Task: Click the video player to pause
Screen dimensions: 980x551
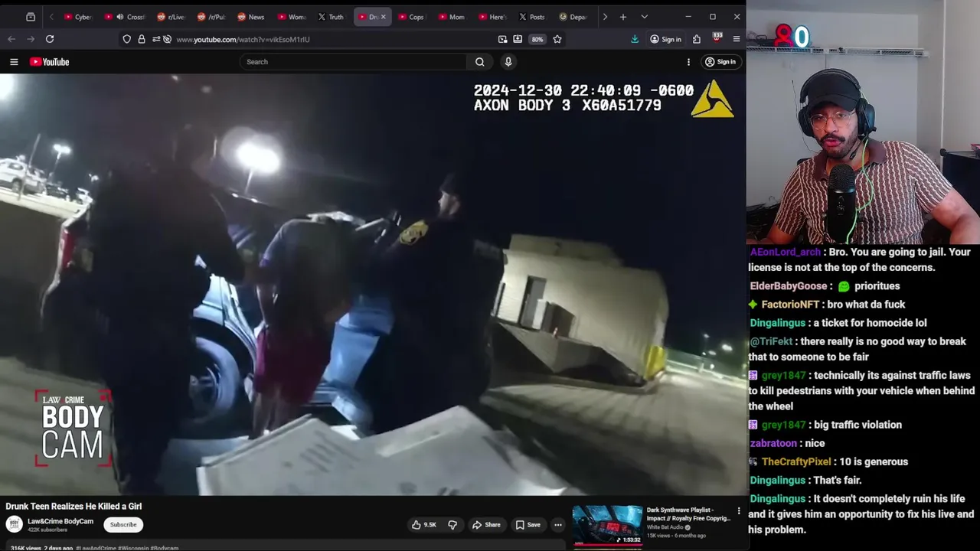Action: coord(373,285)
